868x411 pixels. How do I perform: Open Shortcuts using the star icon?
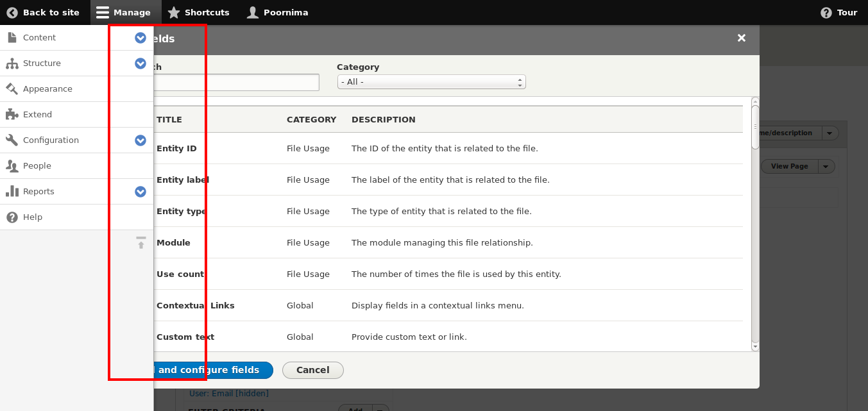point(173,12)
